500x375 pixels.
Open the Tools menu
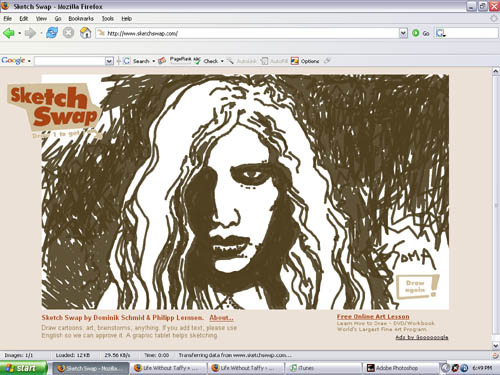108,19
